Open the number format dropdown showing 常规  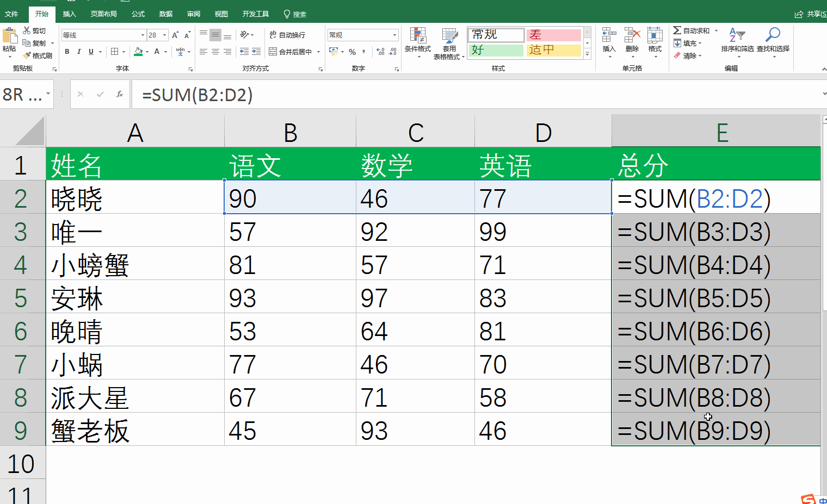[x=362, y=34]
